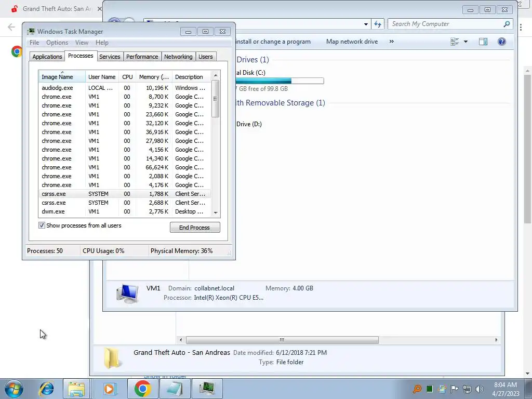Click the Local Disk C: usage bar
Image resolution: width=532 pixels, height=399 pixels.
279,81
